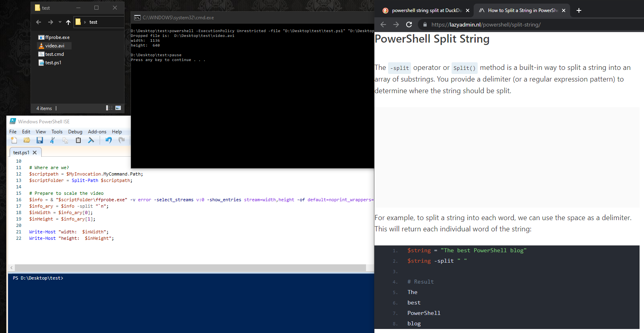The height and width of the screenshot is (333, 644).
Task: Close the test.ps1 script tab
Action: click(35, 153)
